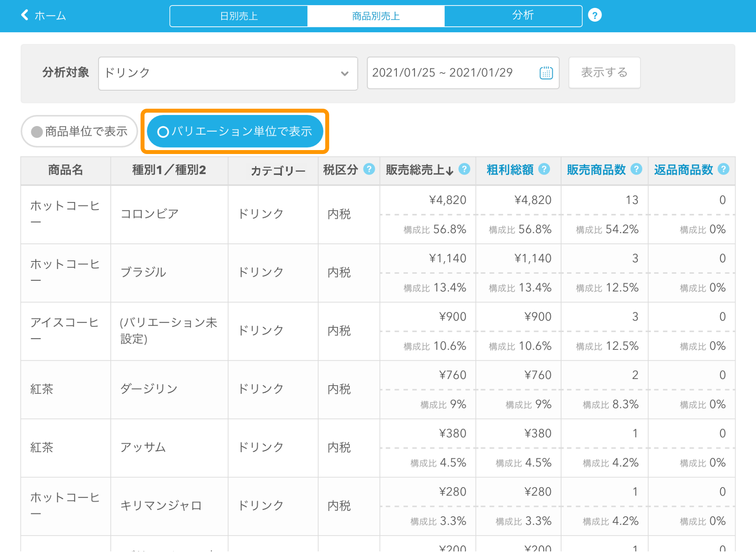This screenshot has width=756, height=553.
Task: Select バリエーション単位で表示 radio option
Action: [235, 131]
